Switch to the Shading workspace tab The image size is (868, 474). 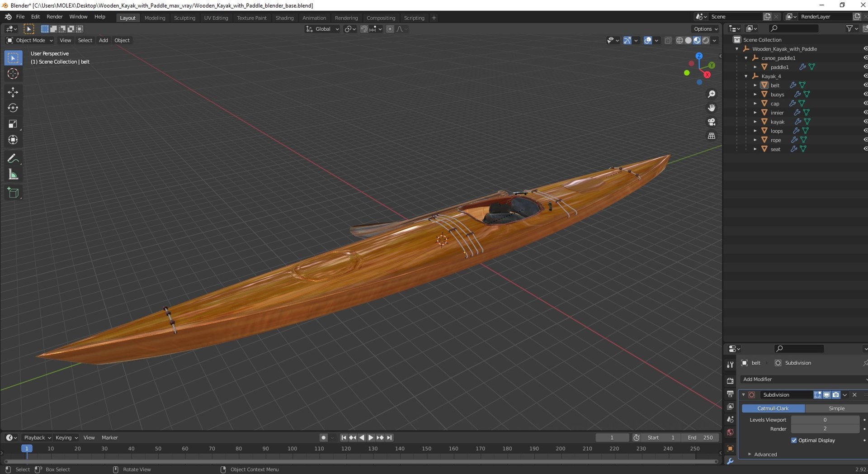(284, 18)
